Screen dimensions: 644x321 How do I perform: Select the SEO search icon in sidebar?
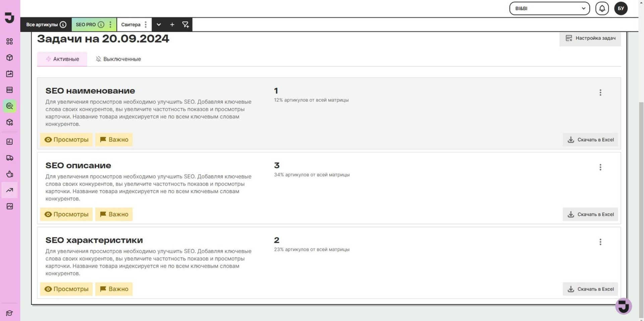pyautogui.click(x=10, y=106)
